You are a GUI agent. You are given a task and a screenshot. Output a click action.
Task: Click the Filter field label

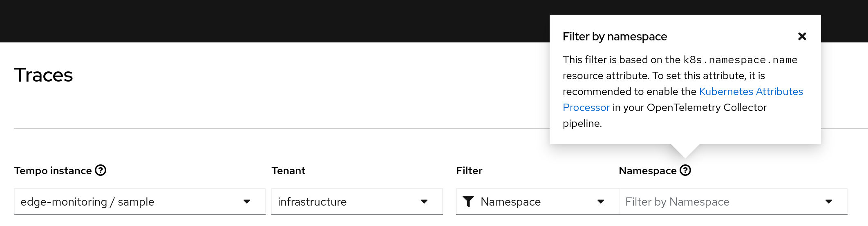(469, 171)
